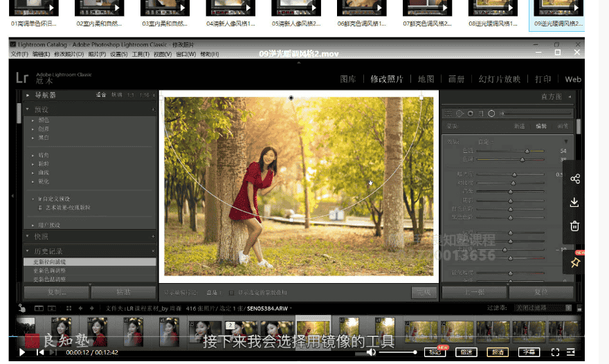Collapse effect sliders with the triangle
The width and height of the screenshot is (609, 364).
566,141
